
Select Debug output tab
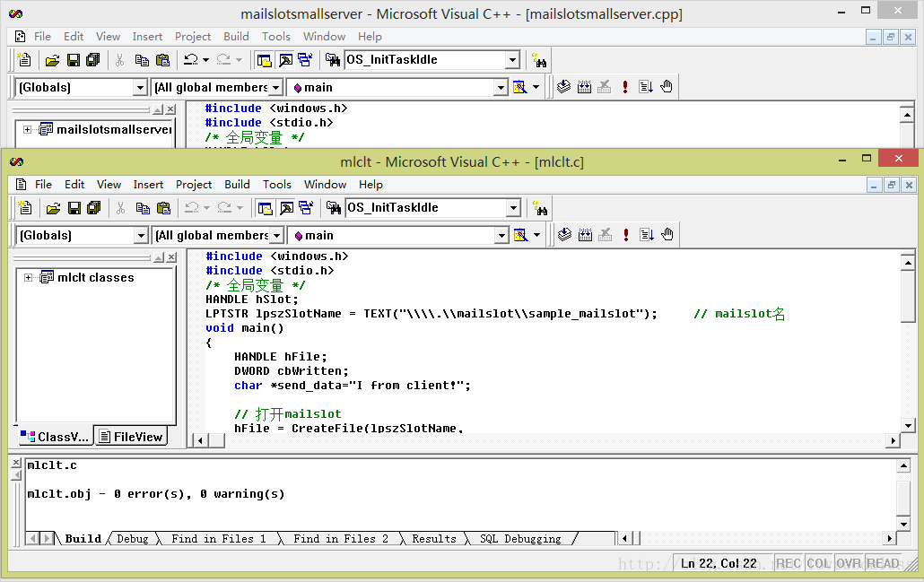tap(133, 538)
